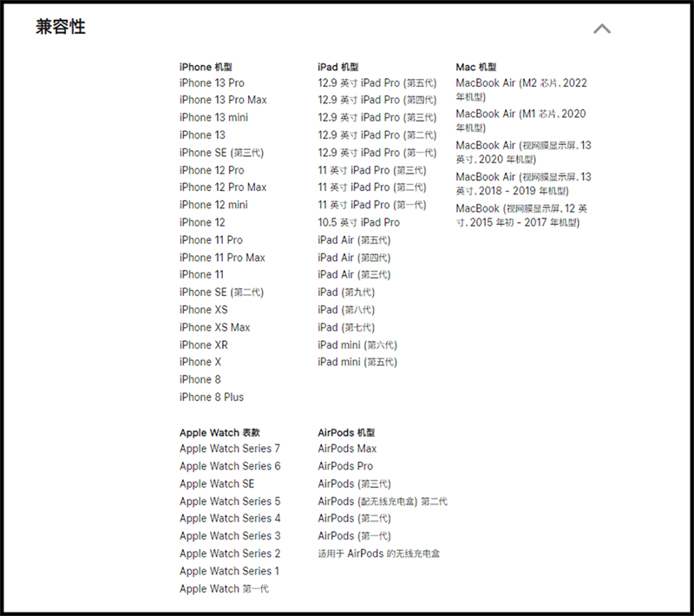This screenshot has width=694, height=616.
Task: Select 'iPhone 13 mini' entry
Action: click(x=213, y=117)
